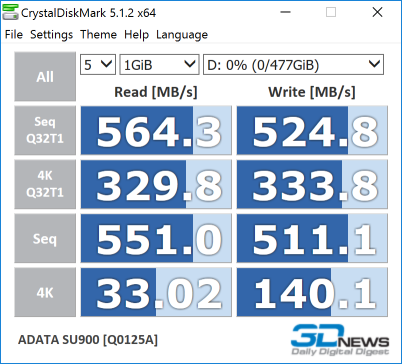Screen dimensions: 402x364
Task: Click the Seq Q32T1 read result 564.3
Action: [156, 130]
